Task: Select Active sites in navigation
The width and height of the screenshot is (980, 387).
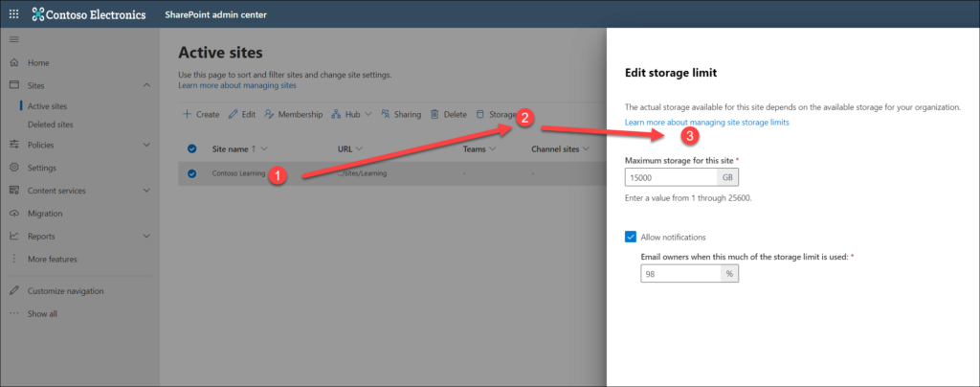Action: (47, 106)
